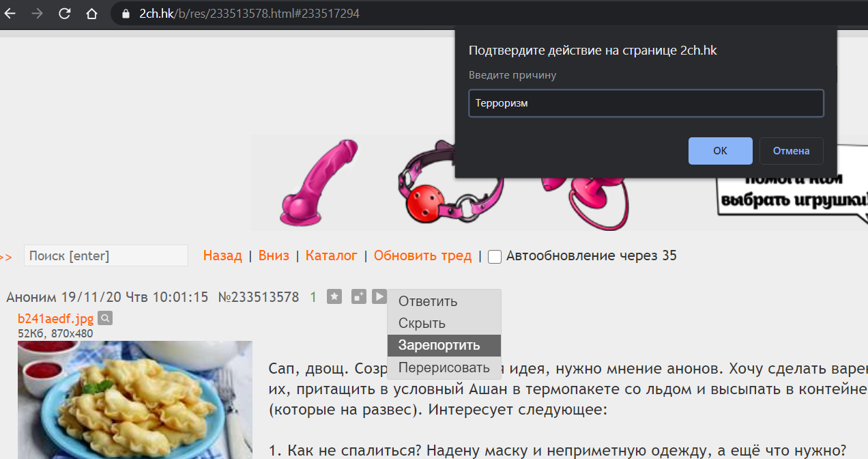
Task: Click the dialog title Подтвердите действие на странице 2ch.hk
Action: click(592, 51)
